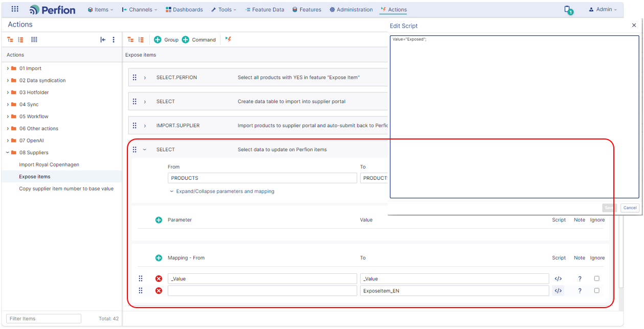Expand the 04 Sync folder
The width and height of the screenshot is (644, 329).
point(8,104)
